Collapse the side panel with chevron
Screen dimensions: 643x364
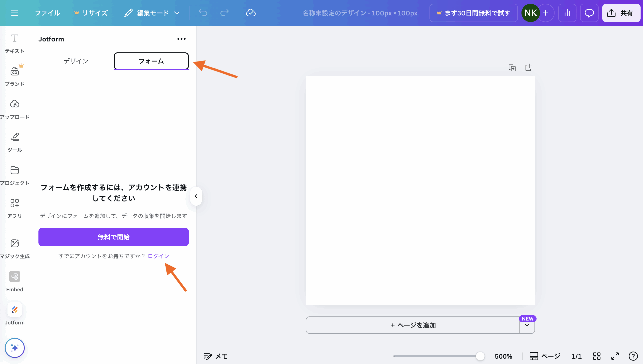click(x=196, y=196)
